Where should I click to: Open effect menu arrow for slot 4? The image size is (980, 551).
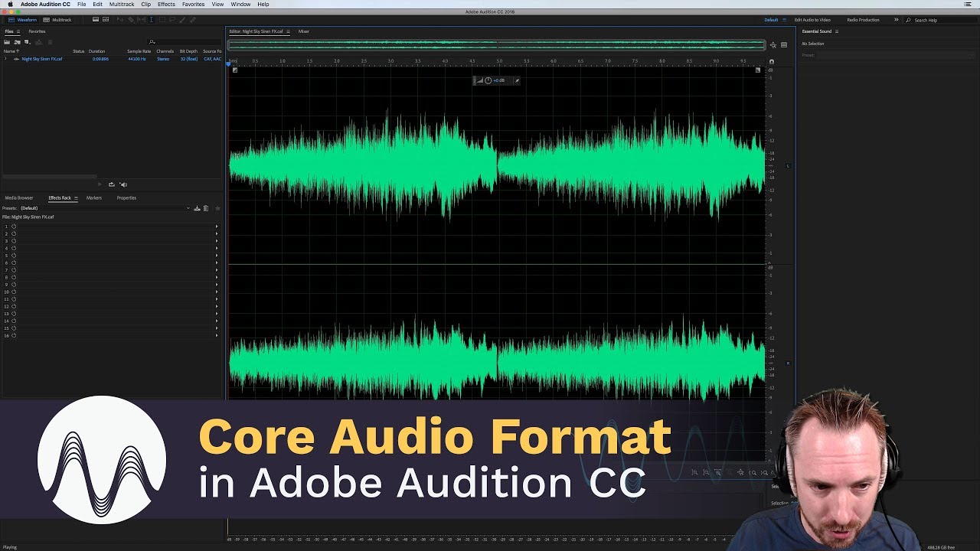(x=217, y=248)
